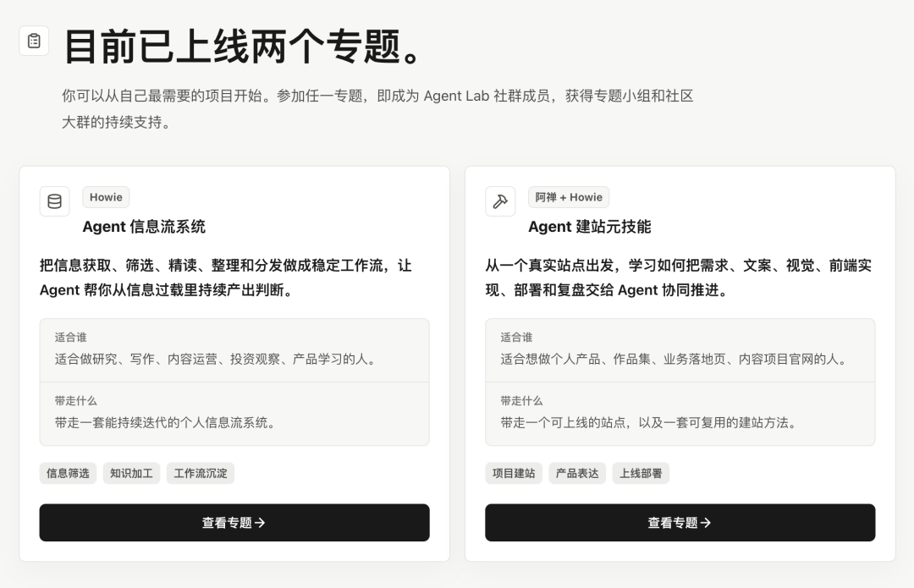
Task: Choose the 产品表达 tag
Action: (x=577, y=473)
